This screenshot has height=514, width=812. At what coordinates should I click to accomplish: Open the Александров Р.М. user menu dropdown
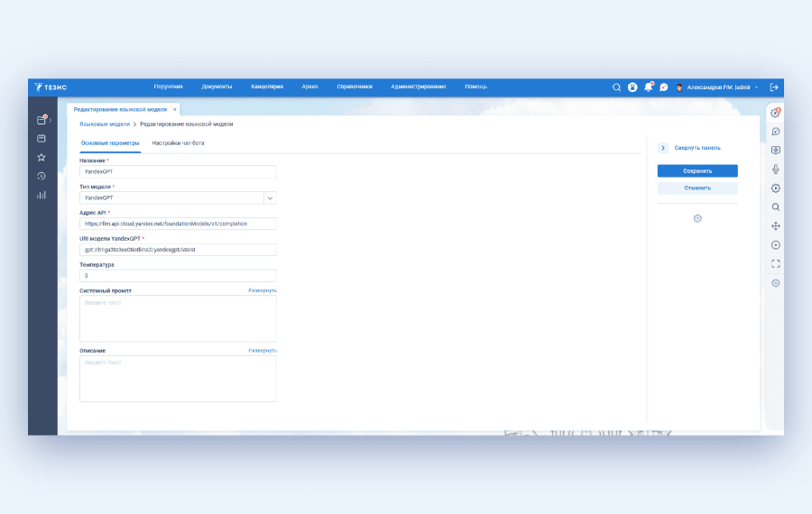[757, 87]
